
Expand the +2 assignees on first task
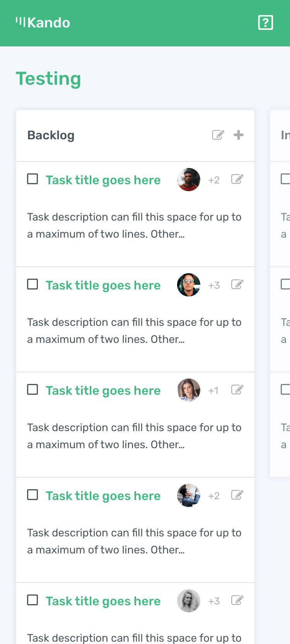pyautogui.click(x=214, y=180)
